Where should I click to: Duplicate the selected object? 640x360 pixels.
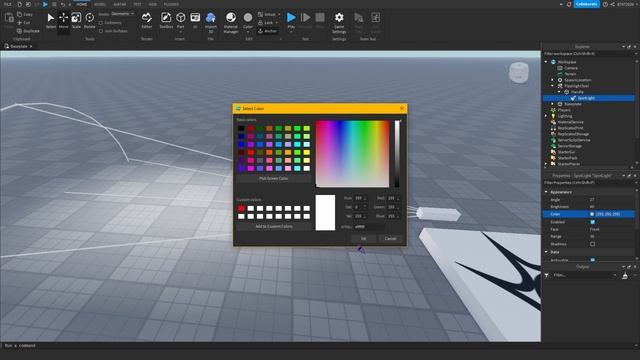(x=28, y=31)
